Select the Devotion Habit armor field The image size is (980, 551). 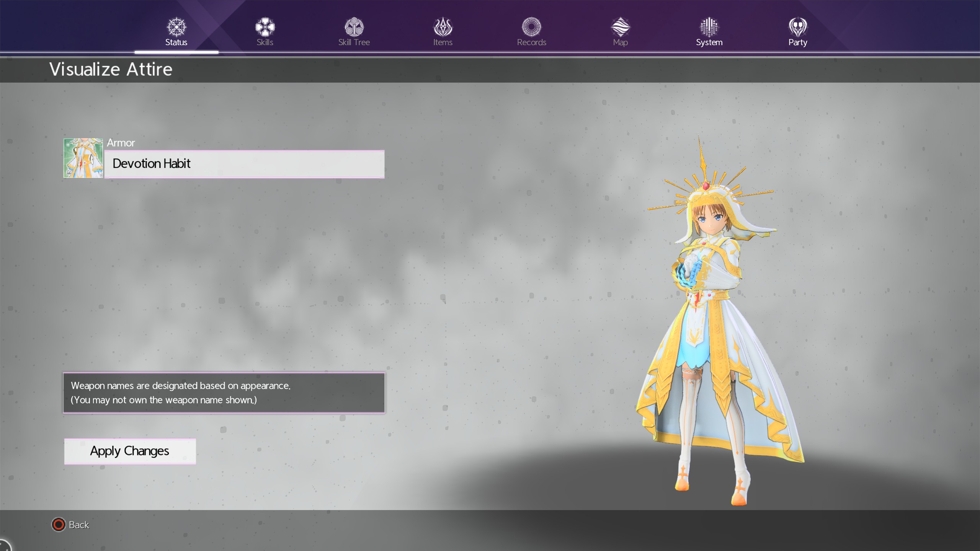coord(244,164)
